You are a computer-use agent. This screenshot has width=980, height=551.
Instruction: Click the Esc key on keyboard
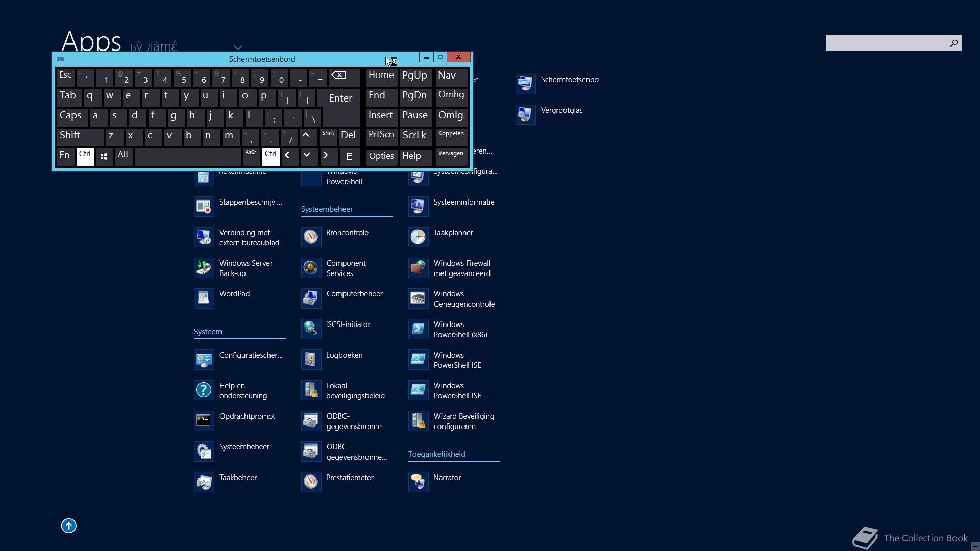point(65,77)
